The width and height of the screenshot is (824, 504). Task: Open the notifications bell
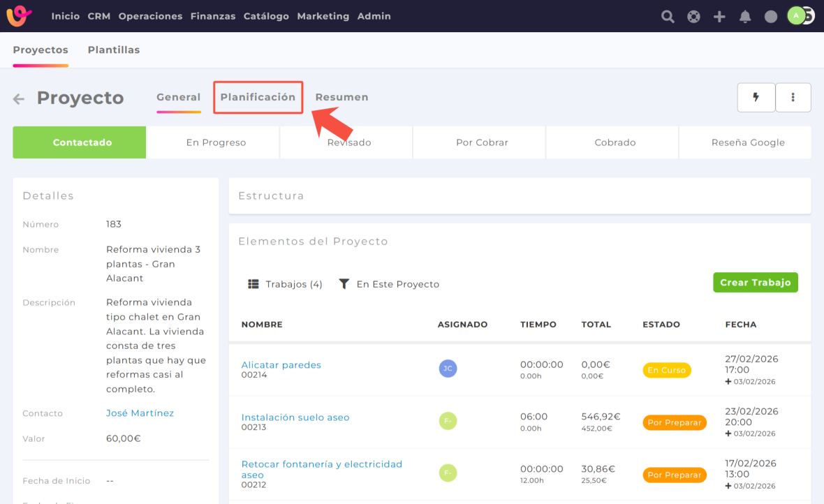click(745, 17)
